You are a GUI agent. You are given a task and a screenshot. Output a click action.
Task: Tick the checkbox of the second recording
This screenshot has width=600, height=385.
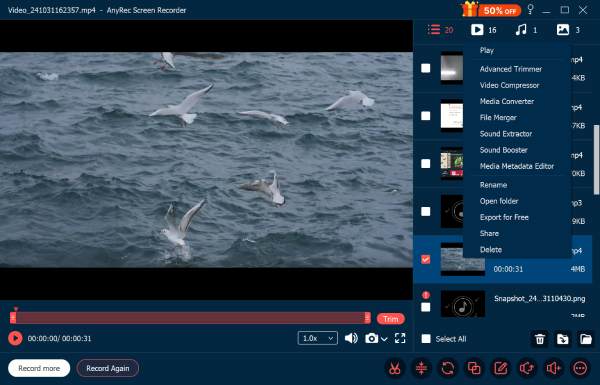[426, 116]
